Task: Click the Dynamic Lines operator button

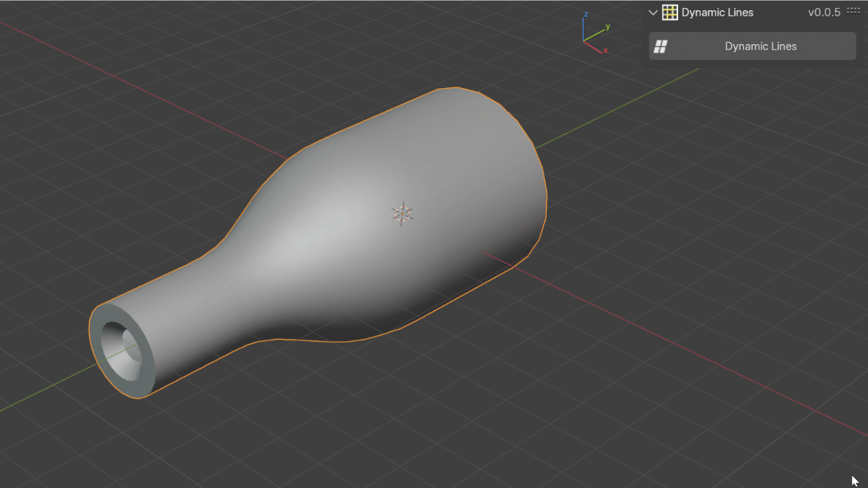Action: (x=753, y=46)
